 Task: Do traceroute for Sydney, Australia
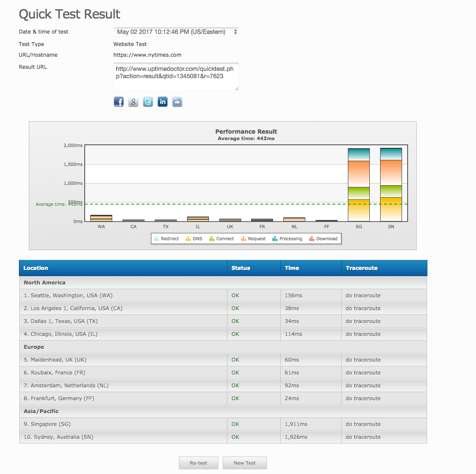363,437
